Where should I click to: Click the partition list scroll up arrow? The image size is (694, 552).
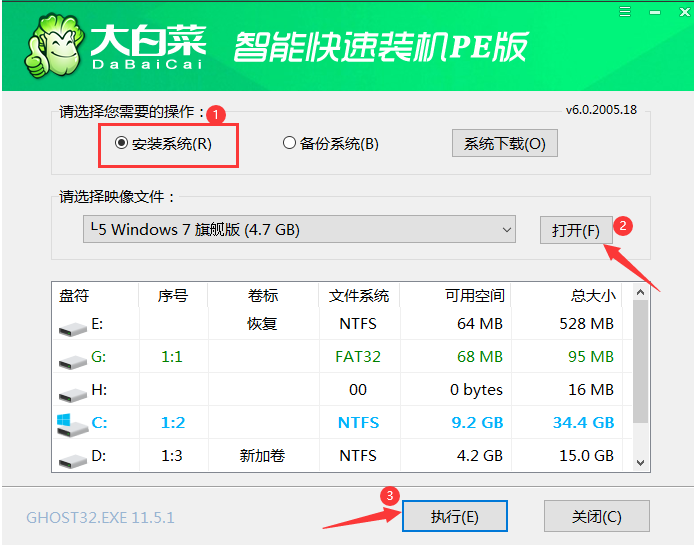click(x=640, y=292)
